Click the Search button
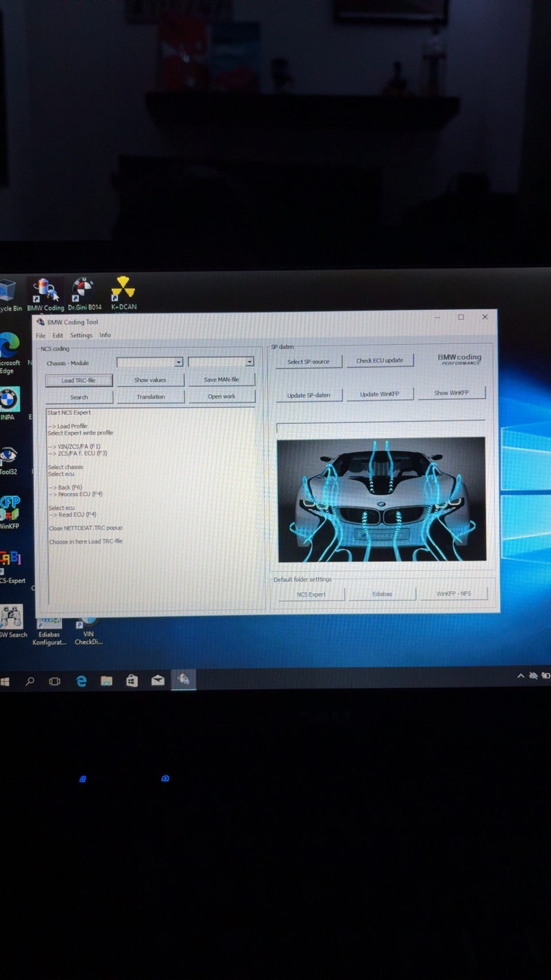551x980 pixels. click(79, 397)
